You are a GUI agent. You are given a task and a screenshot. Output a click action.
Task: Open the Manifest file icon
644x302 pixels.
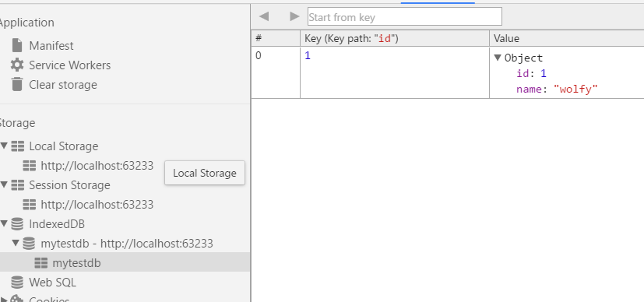point(17,46)
